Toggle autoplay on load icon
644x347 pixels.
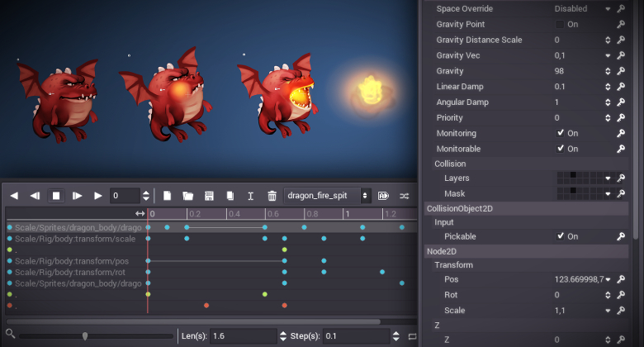384,196
